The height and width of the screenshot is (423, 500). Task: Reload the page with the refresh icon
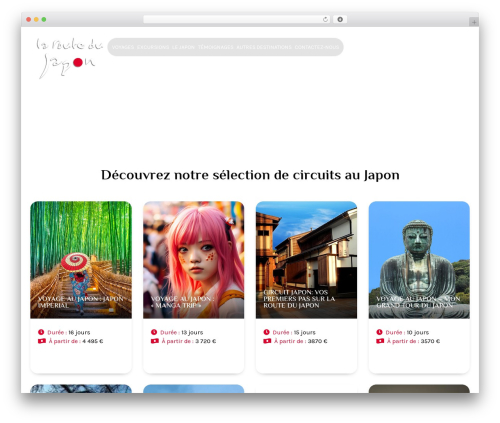(325, 20)
